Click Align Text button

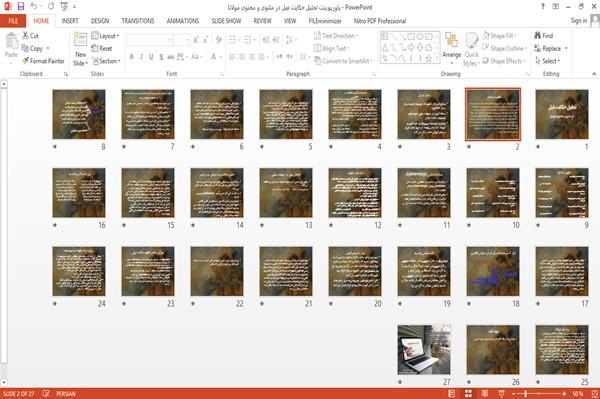(x=331, y=48)
